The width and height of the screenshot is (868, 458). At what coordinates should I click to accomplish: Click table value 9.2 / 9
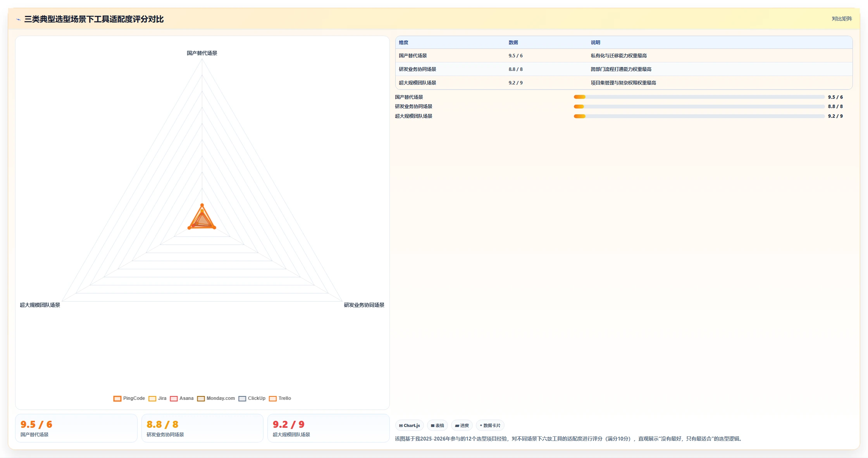pyautogui.click(x=515, y=83)
